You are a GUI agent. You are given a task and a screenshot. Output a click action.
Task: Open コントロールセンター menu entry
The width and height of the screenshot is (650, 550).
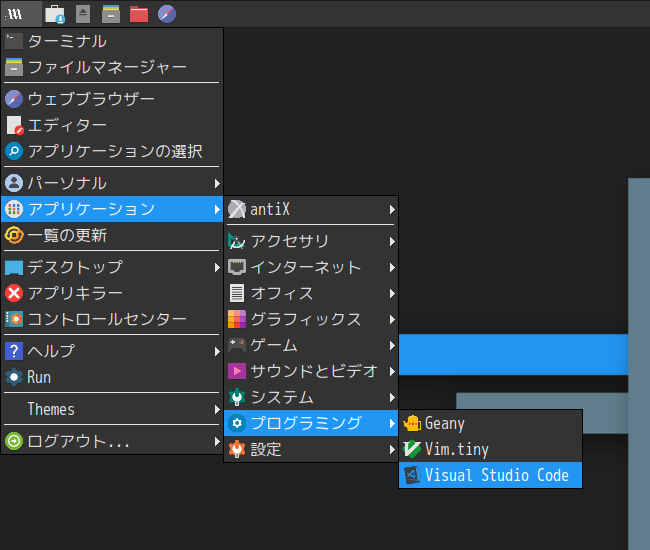click(x=112, y=319)
